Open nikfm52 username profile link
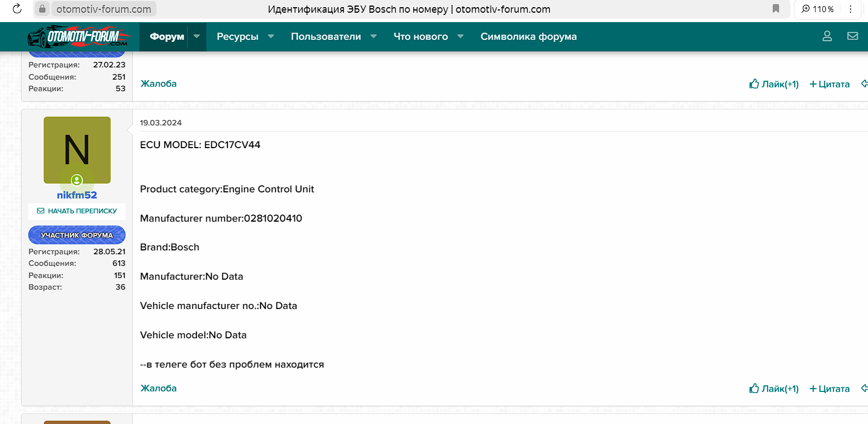The width and height of the screenshot is (868, 424). coord(77,195)
